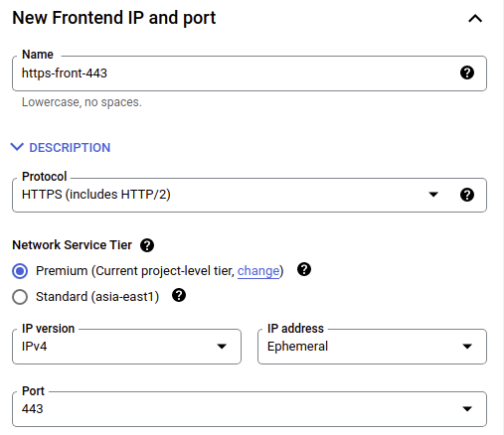The width and height of the screenshot is (504, 435).
Task: Click the DESCRIPTION label text
Action: pyautogui.click(x=70, y=148)
